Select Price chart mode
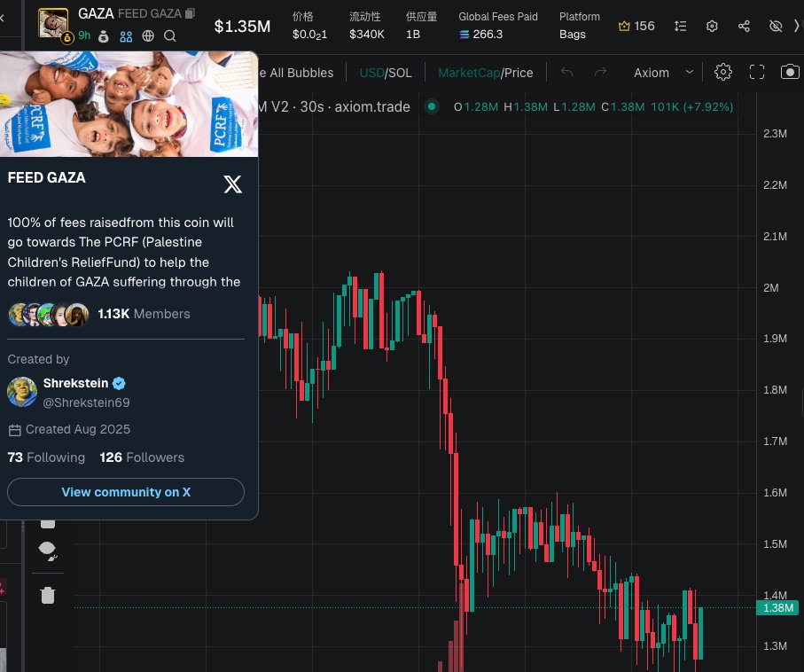The width and height of the screenshot is (804, 672). (x=519, y=73)
